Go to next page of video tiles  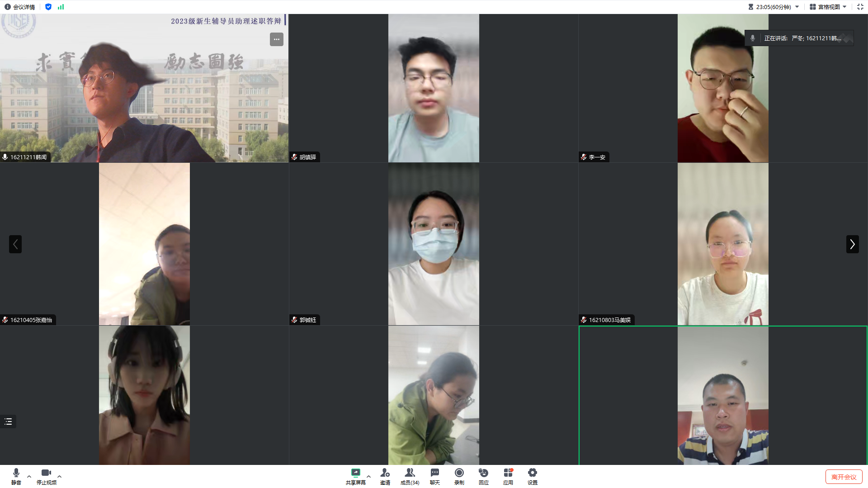(852, 244)
